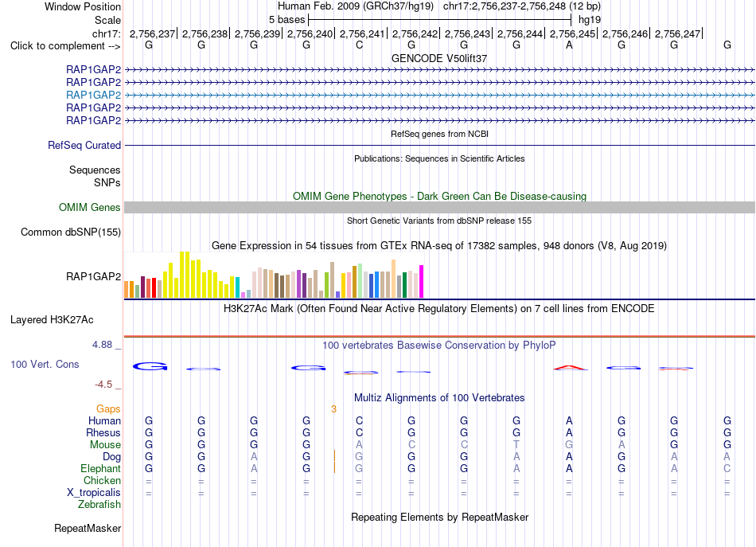Click the orange insertion mark in the Dog row
756x547 pixels.
click(334, 455)
